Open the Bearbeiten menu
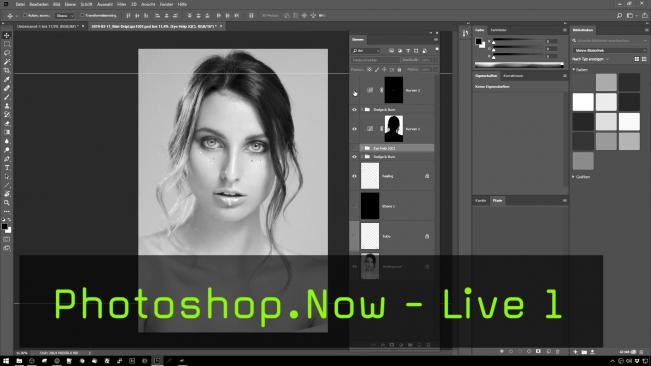Image resolution: width=651 pixels, height=366 pixels. pos(39,4)
